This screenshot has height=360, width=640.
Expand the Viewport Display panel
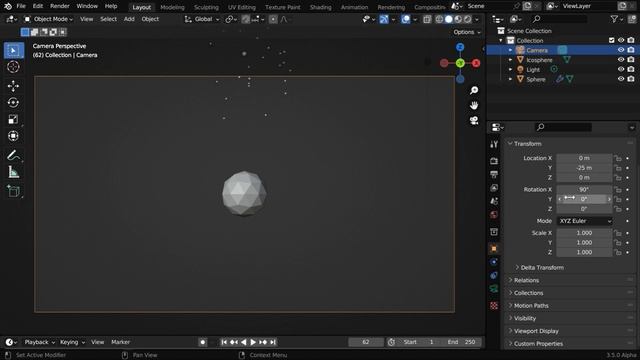(x=536, y=331)
